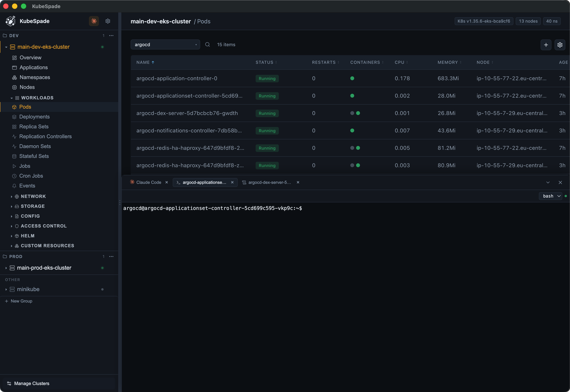Close the argocd-applicationset terminal tab
The width and height of the screenshot is (570, 392).
pos(232,182)
